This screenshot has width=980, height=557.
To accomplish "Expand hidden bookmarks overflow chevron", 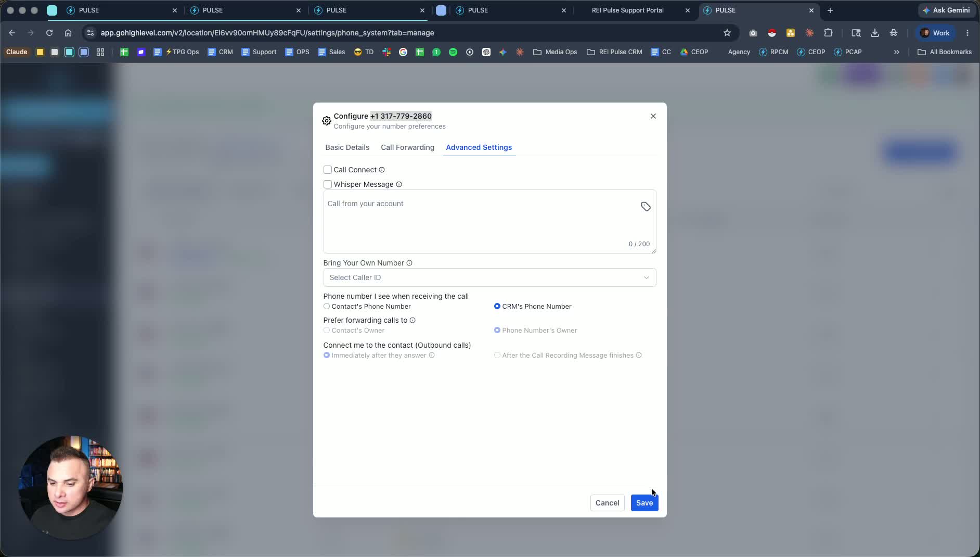I will [896, 52].
